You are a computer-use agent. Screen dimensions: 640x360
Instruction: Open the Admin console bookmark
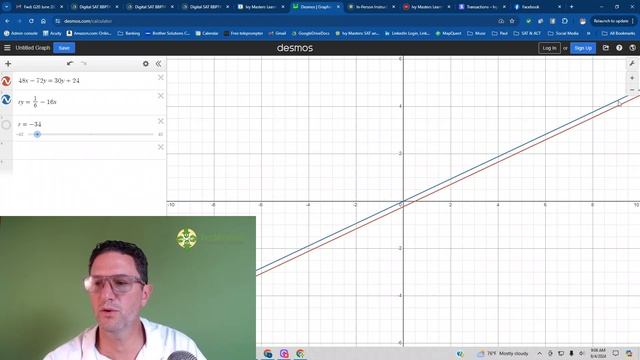coord(20,33)
